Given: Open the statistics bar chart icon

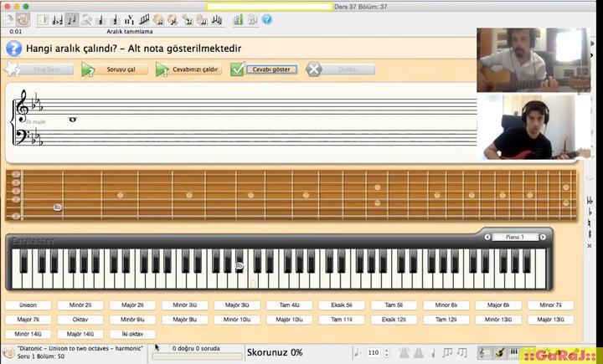Looking at the screenshot, I should 239,18.
